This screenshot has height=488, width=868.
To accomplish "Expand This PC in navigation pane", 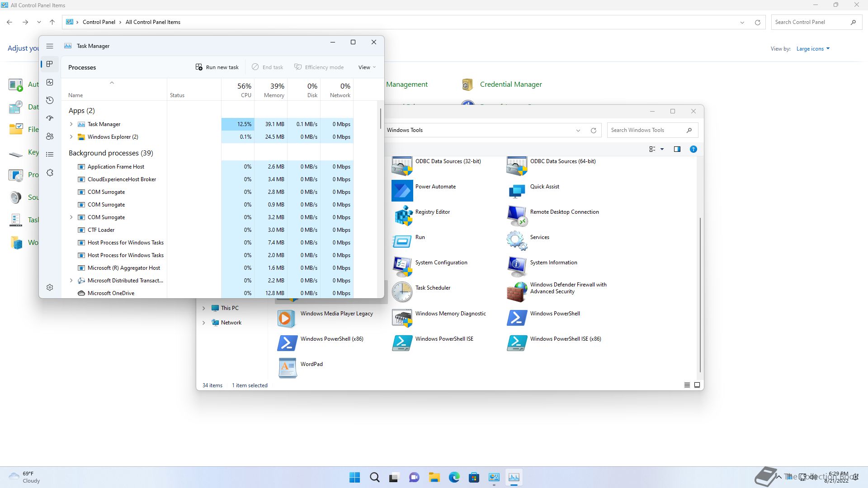I will [203, 308].
